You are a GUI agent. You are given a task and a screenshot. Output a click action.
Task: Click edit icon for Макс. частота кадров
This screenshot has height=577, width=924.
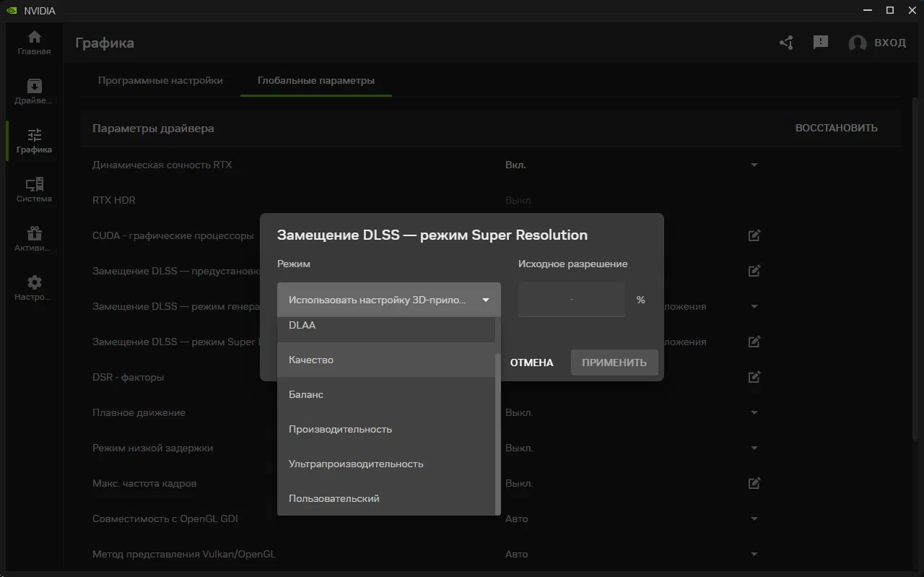point(754,483)
